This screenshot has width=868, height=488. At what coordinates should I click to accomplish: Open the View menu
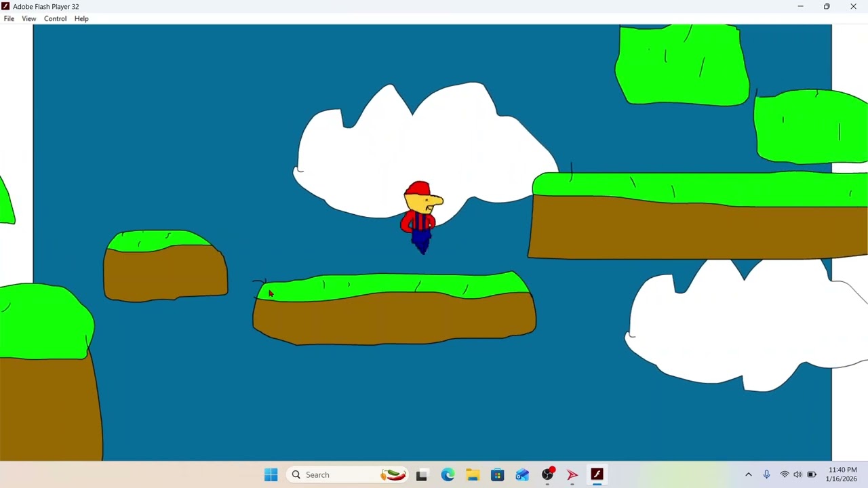[28, 19]
